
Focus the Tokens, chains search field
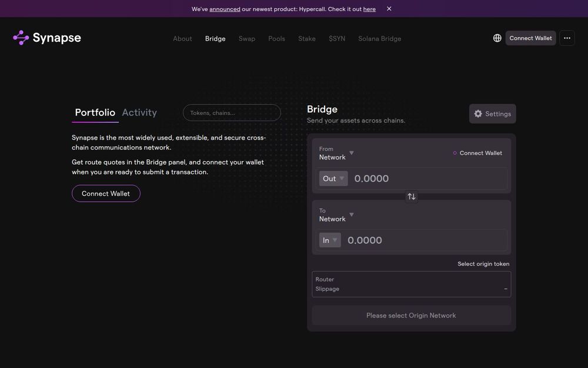(x=232, y=112)
